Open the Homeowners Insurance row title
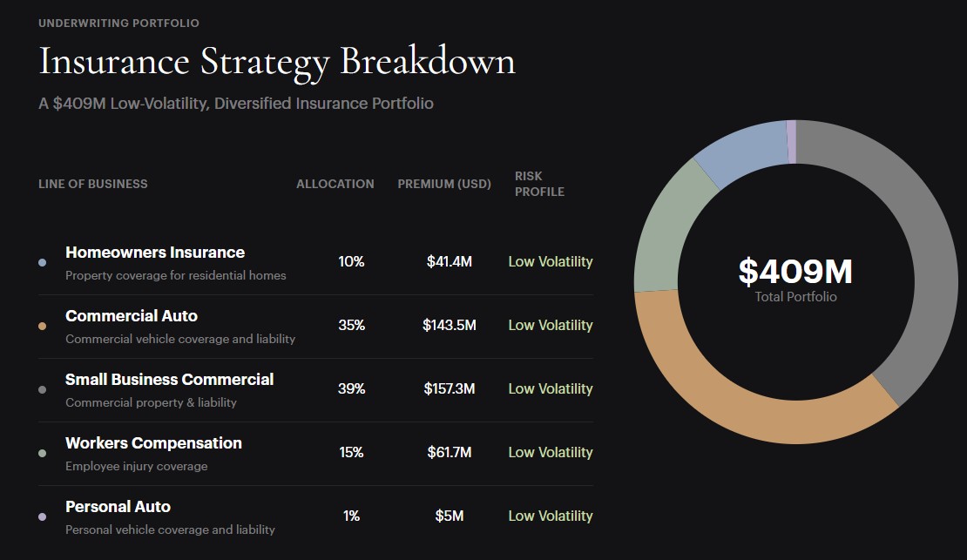 click(155, 253)
